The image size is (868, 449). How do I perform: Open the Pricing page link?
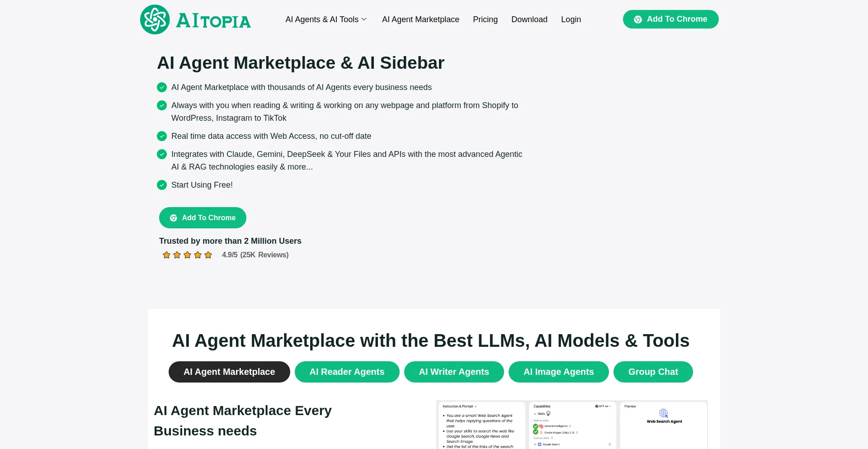(x=485, y=19)
